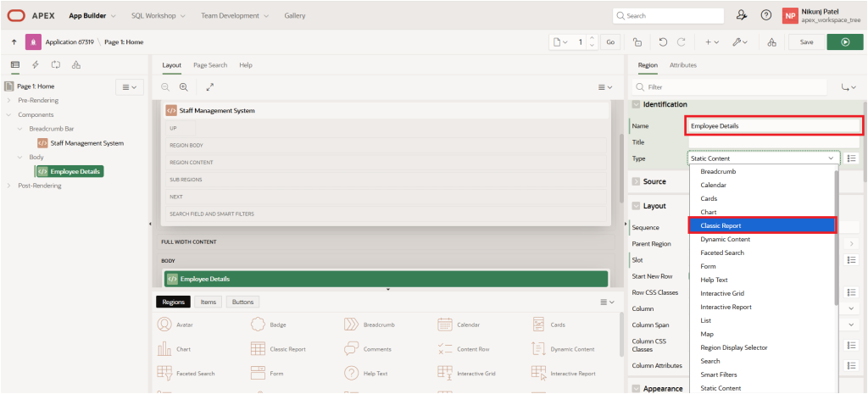Open the Dynamic Actions lightning tab
This screenshot has height=394, width=868.
coord(35,64)
